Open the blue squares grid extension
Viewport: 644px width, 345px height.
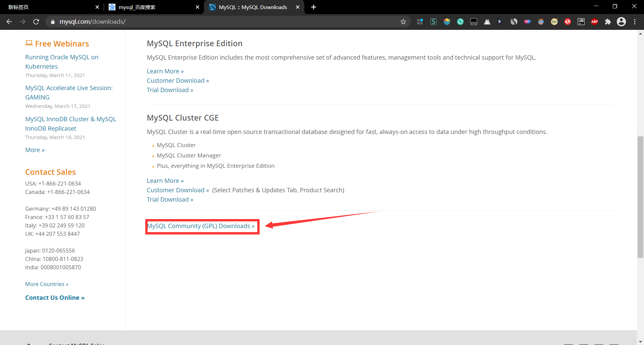click(x=420, y=22)
